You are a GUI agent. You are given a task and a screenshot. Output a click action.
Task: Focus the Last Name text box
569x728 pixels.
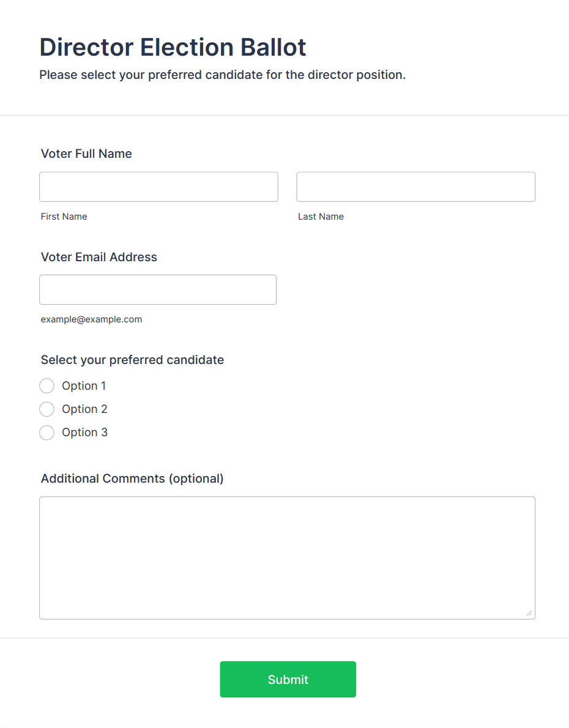(415, 187)
